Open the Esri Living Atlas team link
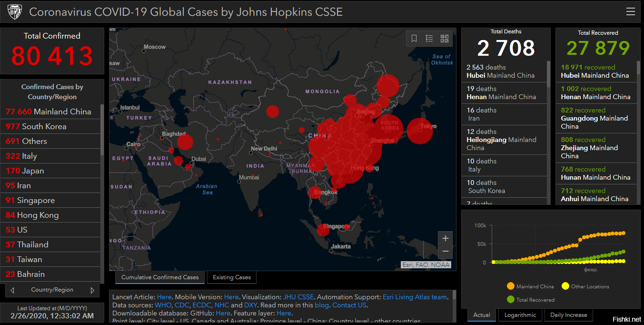This screenshot has height=325, width=644. click(x=415, y=297)
